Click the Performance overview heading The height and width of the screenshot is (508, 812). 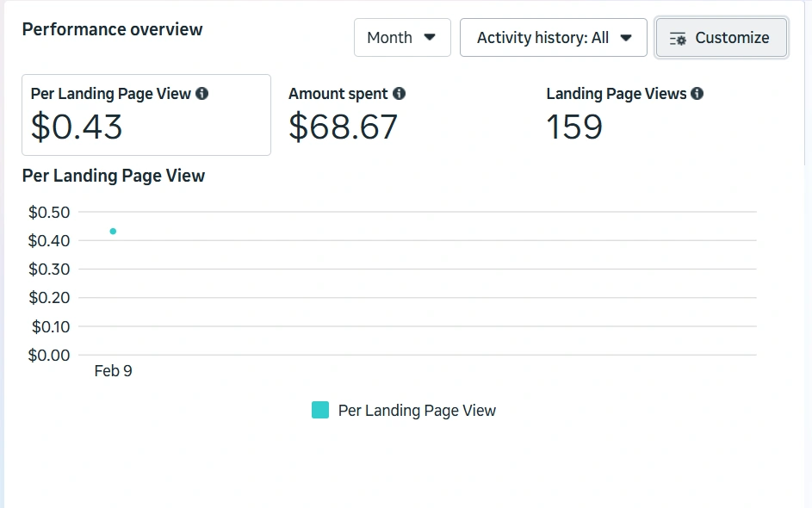pos(112,29)
